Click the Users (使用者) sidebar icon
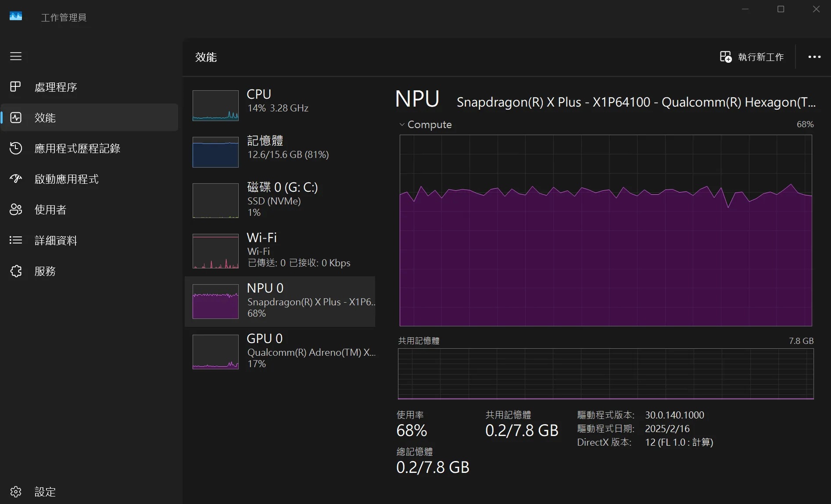 click(x=16, y=210)
